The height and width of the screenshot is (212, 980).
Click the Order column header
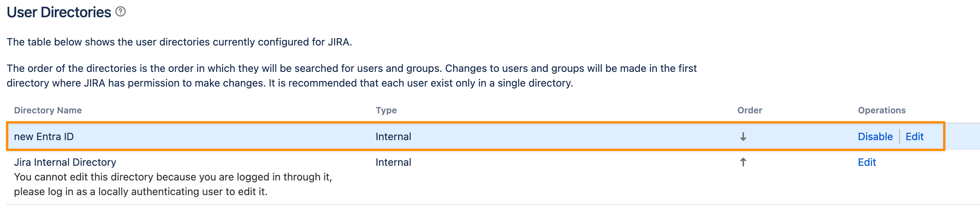pos(749,110)
